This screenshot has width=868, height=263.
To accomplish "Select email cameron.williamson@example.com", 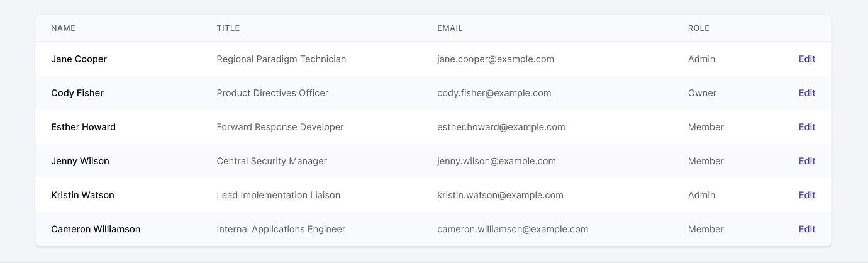I will [x=513, y=229].
